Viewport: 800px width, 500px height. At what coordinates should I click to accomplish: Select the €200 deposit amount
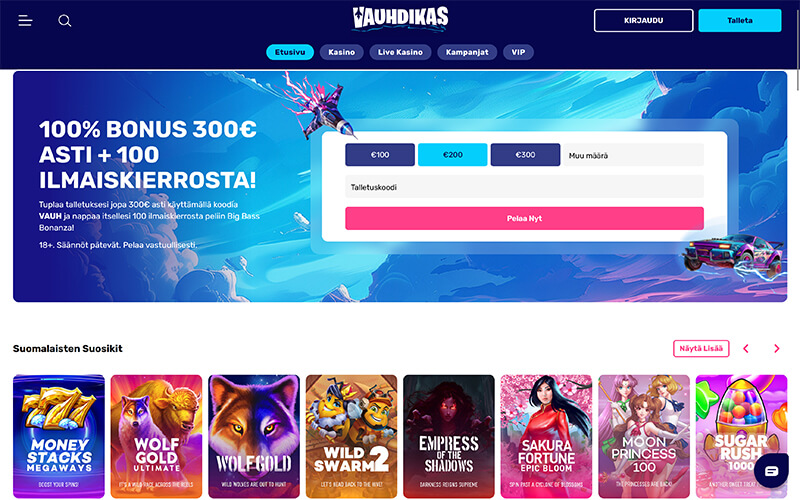pyautogui.click(x=453, y=155)
